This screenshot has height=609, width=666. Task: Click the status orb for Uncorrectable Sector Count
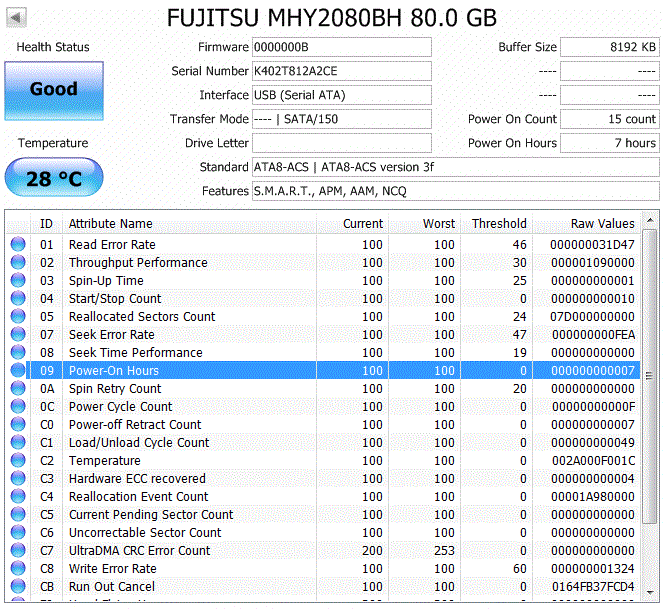coord(18,532)
